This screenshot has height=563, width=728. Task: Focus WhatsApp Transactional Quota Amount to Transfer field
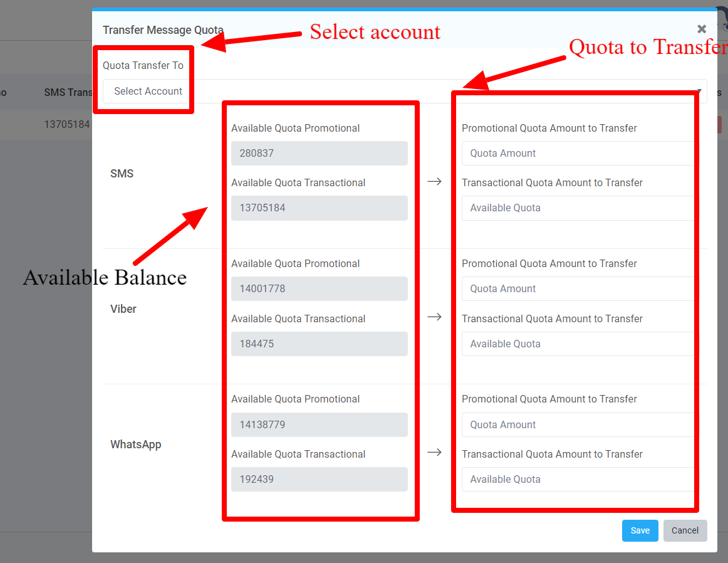[576, 480]
